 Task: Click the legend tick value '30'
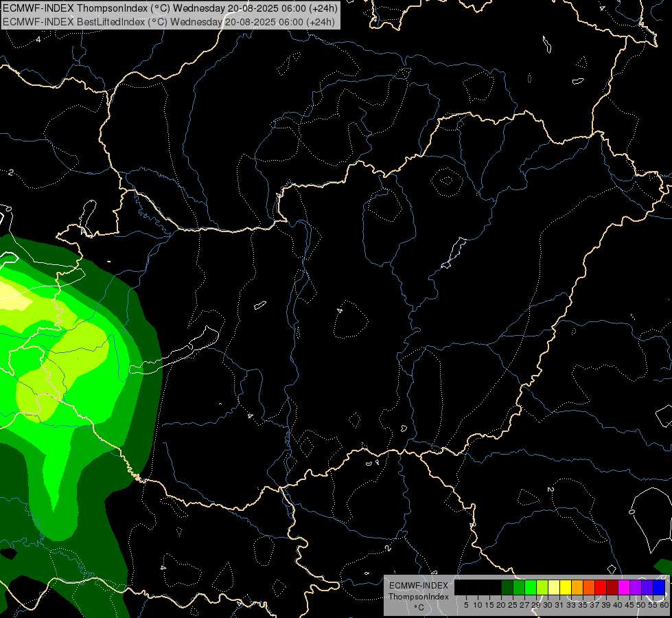point(548,605)
